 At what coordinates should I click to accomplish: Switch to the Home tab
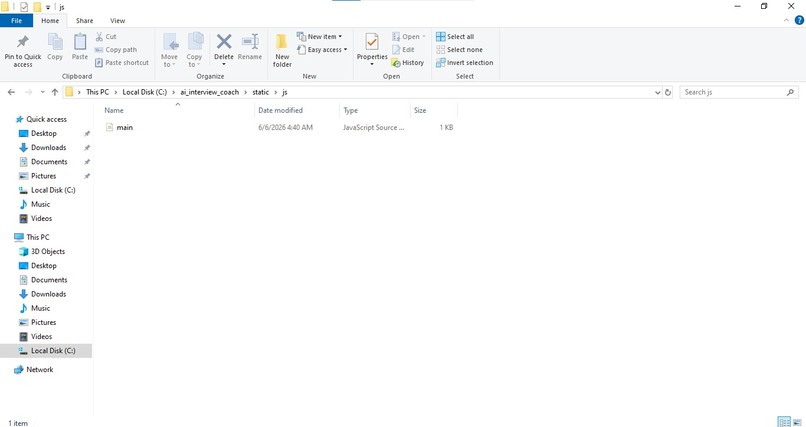(x=50, y=21)
